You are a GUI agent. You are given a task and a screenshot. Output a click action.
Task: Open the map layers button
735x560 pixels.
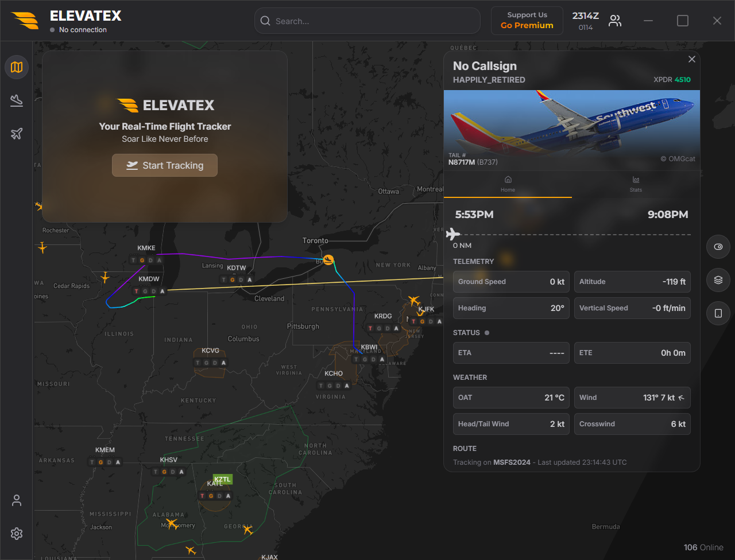tap(718, 280)
